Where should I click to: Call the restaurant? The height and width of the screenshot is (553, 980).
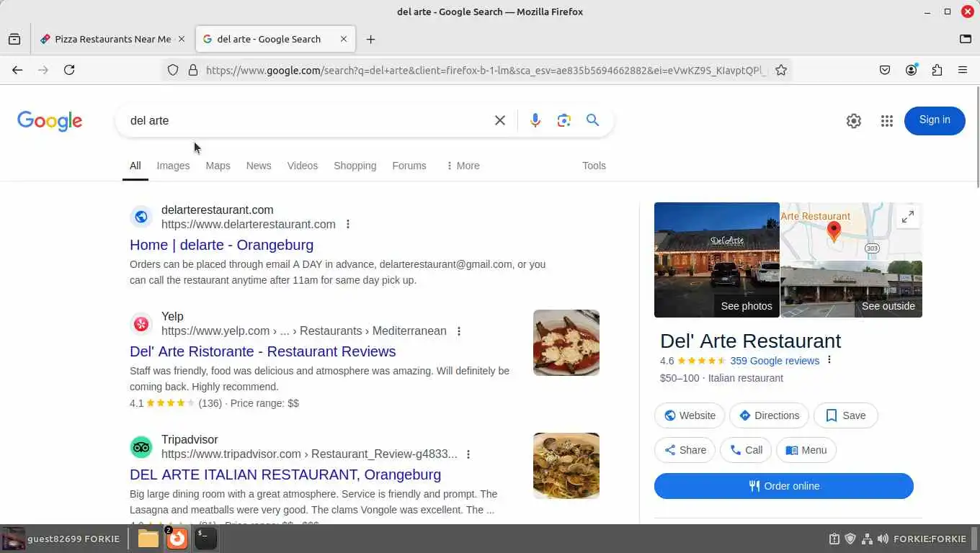click(746, 450)
